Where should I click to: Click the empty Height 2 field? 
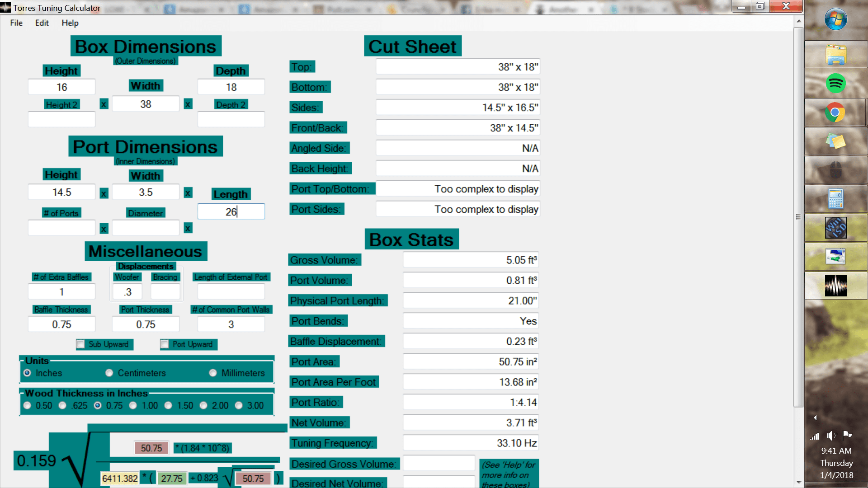pos(61,120)
